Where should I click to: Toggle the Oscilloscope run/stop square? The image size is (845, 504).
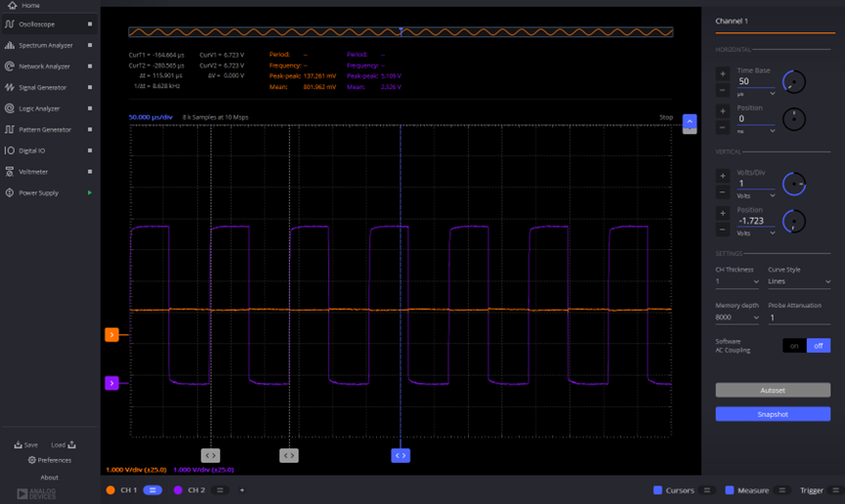(x=90, y=24)
